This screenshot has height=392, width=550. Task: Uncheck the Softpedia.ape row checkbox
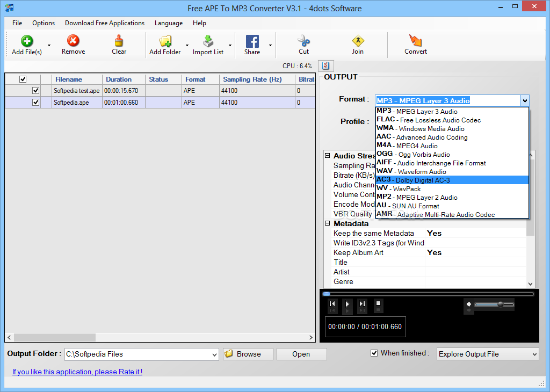click(x=35, y=103)
